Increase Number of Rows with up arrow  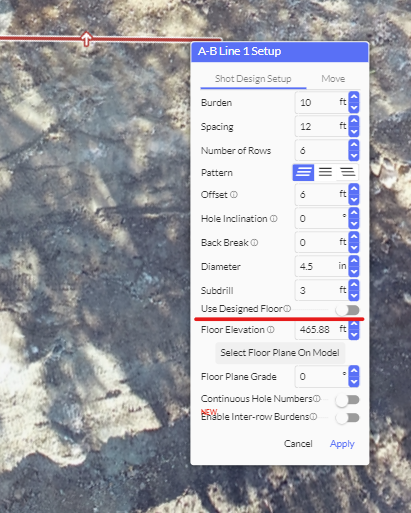pyautogui.click(x=354, y=145)
